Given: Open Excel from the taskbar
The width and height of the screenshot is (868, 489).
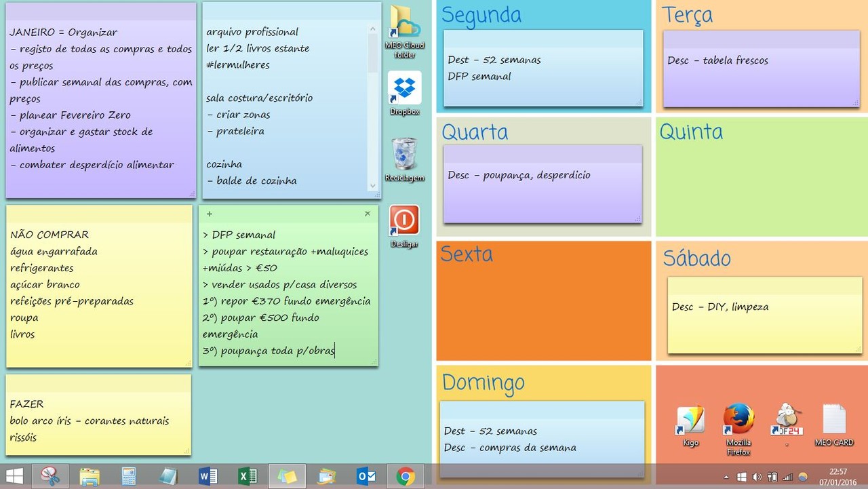Looking at the screenshot, I should [248, 475].
